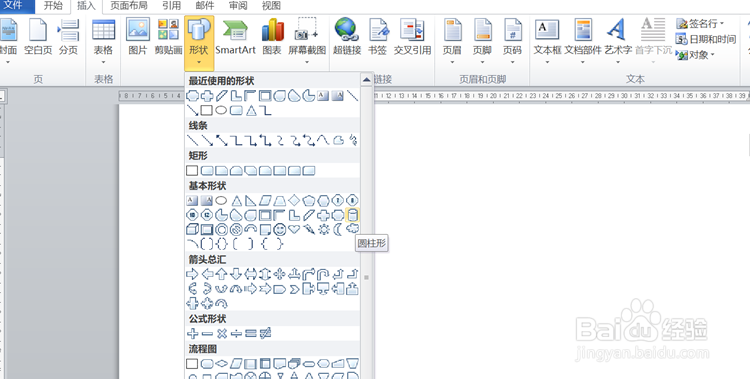Insert a smiley face from Basic Shapes

point(280,230)
